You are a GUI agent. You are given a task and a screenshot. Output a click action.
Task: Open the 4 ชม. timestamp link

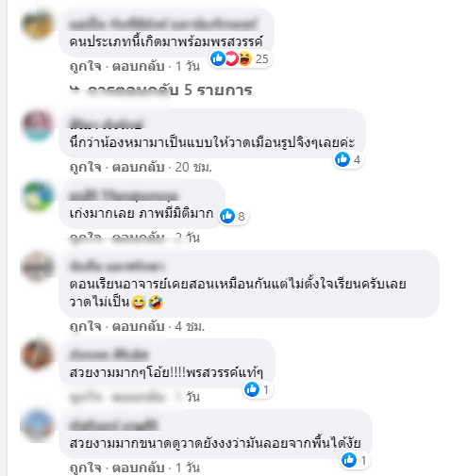click(x=190, y=326)
